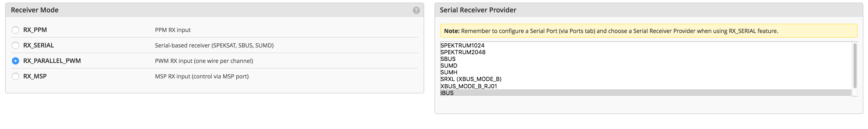
Task: Select SPEKTRUM1024 in the provider list
Action: pyautogui.click(x=462, y=45)
